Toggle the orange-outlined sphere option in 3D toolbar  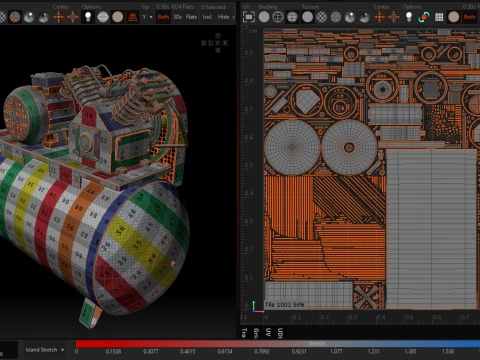(118, 17)
